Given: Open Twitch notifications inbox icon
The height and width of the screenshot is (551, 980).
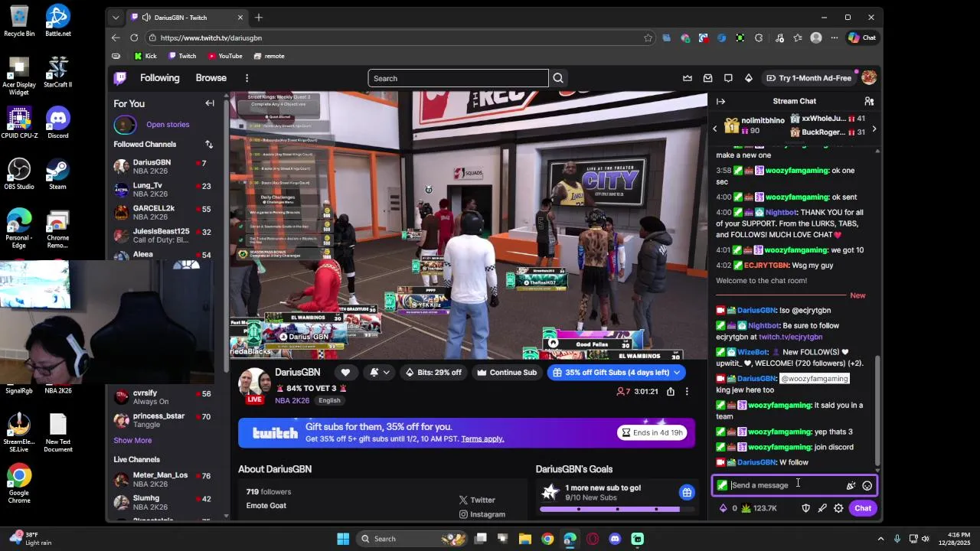Looking at the screenshot, I should [x=707, y=78].
